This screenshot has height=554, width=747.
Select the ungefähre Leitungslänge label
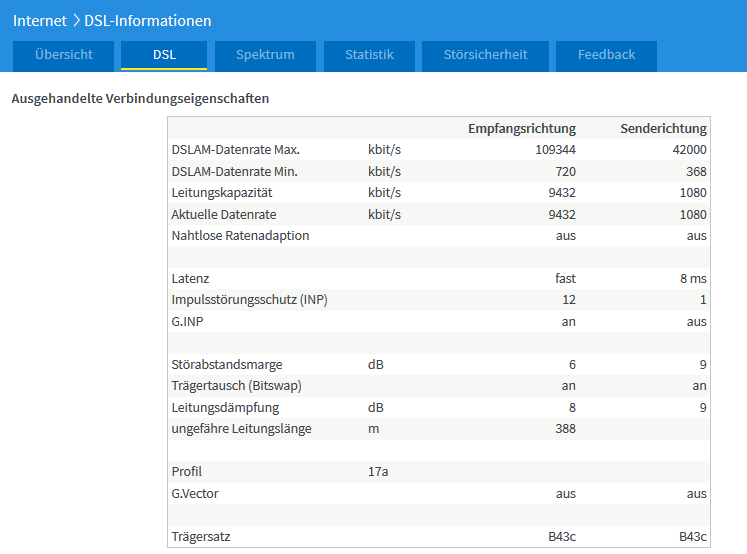tap(241, 429)
